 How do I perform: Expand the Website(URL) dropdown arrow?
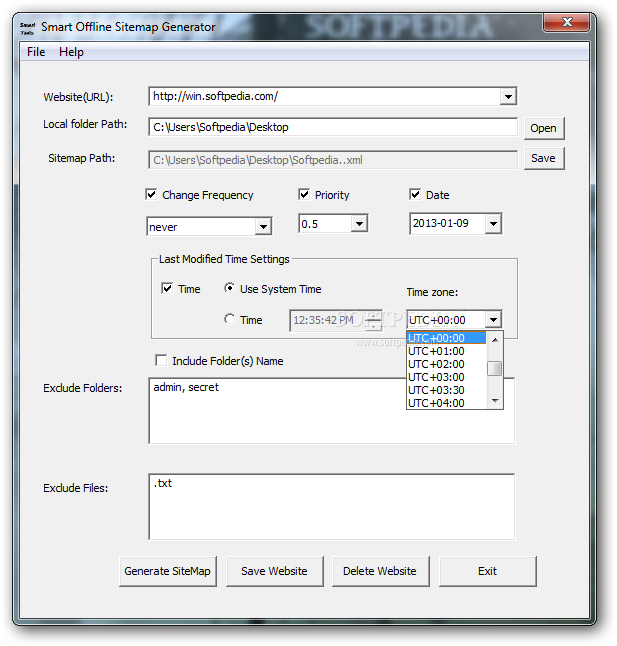click(508, 97)
